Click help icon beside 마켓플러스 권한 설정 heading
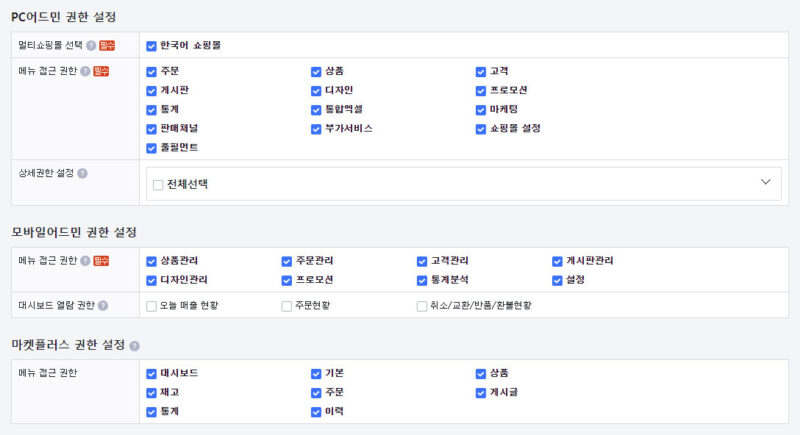The image size is (800, 435). tap(135, 345)
